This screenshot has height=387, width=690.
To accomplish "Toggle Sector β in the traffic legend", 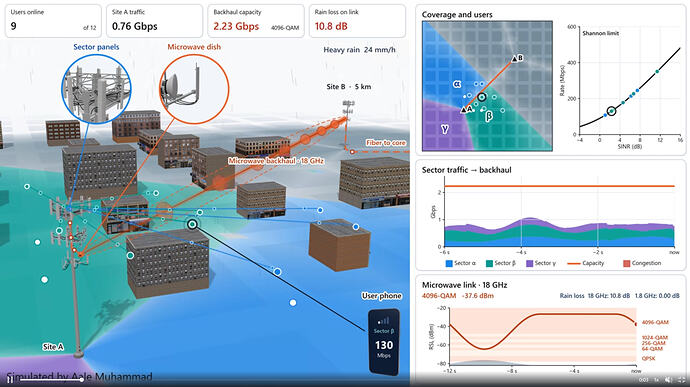I will 501,263.
